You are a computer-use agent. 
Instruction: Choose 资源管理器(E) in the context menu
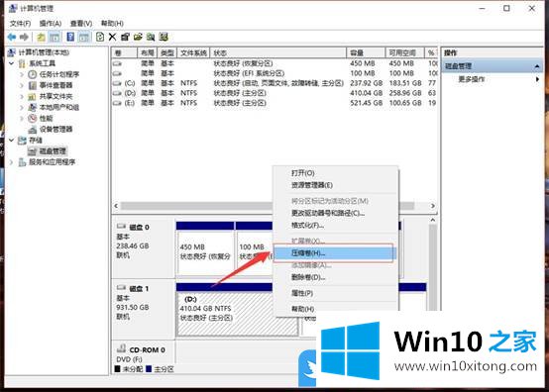coord(335,185)
